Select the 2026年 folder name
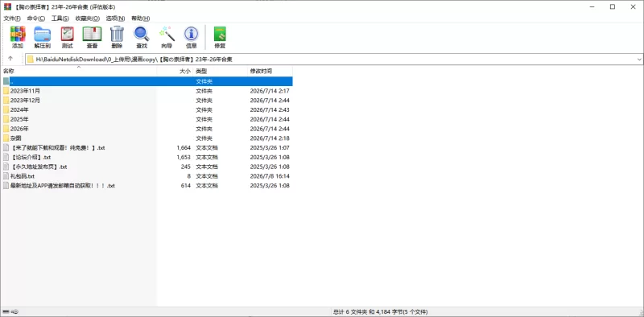This screenshot has height=317, width=644. coord(19,129)
